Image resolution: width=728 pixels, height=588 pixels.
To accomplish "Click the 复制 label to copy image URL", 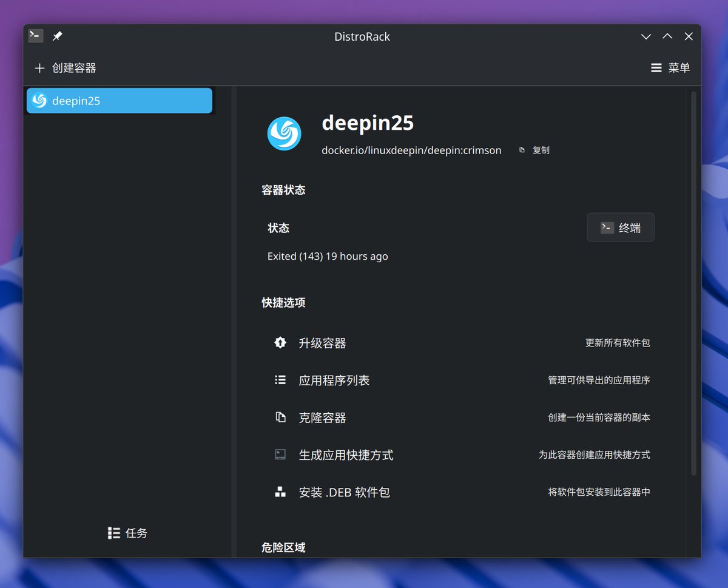I will (541, 150).
